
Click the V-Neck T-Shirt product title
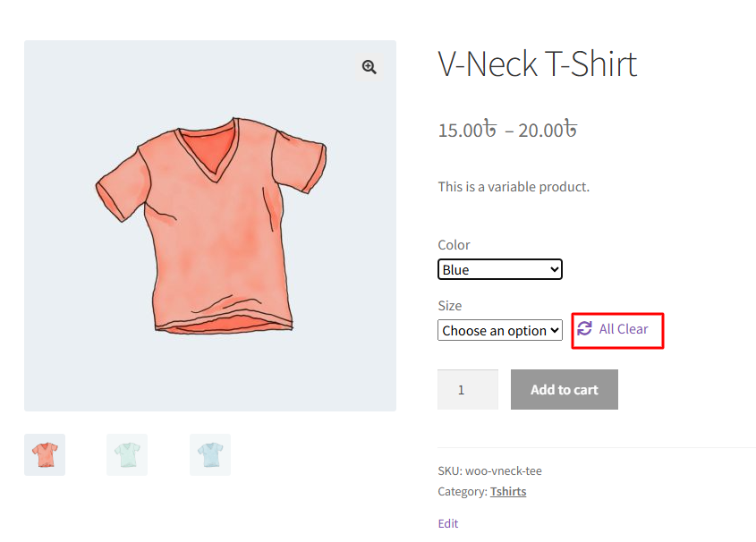pos(537,65)
